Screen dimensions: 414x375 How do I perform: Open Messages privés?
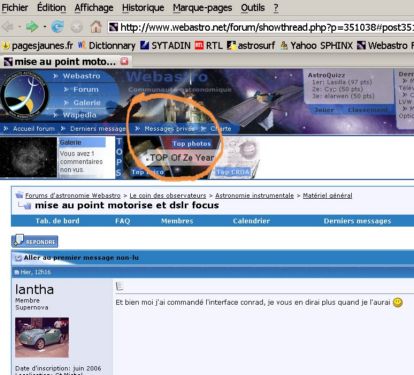[x=169, y=129]
